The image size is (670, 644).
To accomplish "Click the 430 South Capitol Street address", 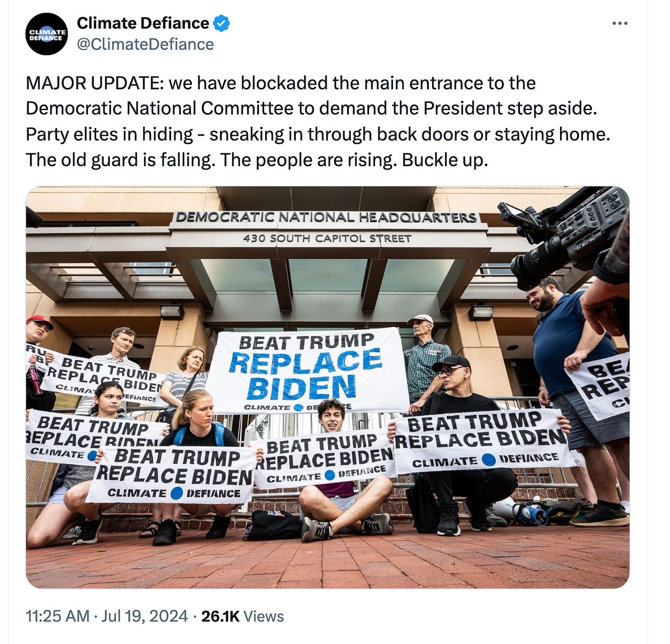I will point(327,238).
